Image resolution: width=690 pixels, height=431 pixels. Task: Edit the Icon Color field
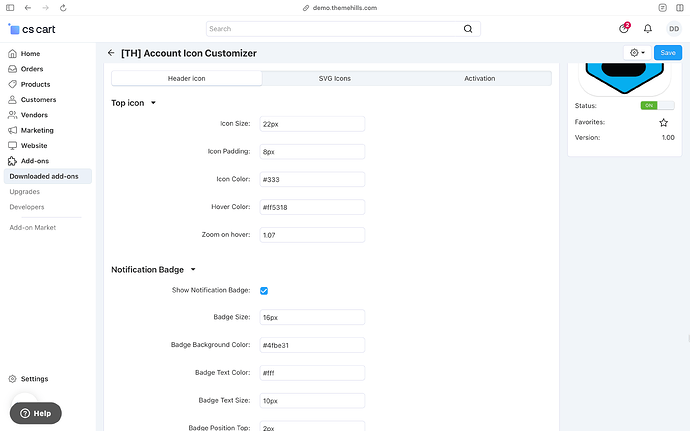click(x=312, y=180)
